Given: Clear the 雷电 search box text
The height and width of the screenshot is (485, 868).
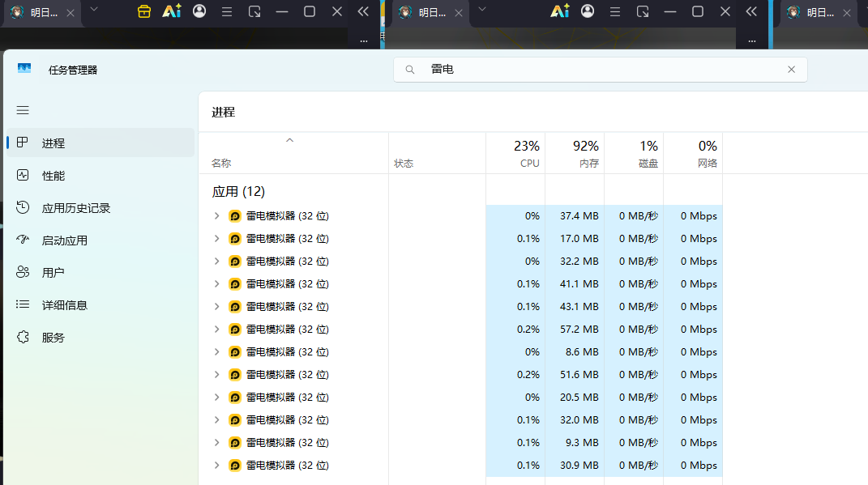Looking at the screenshot, I should [791, 69].
